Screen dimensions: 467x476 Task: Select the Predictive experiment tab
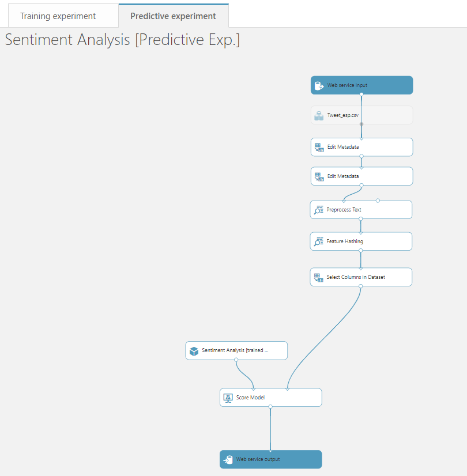tap(173, 16)
